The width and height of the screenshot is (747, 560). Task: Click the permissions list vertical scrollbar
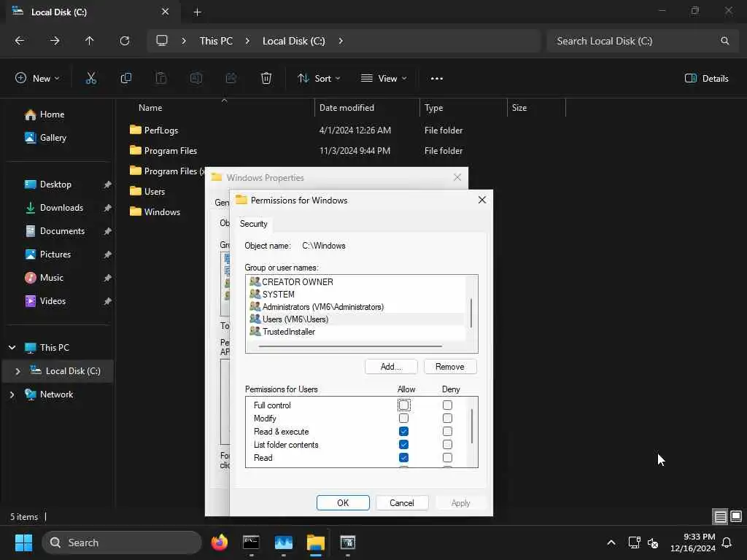tap(472, 426)
